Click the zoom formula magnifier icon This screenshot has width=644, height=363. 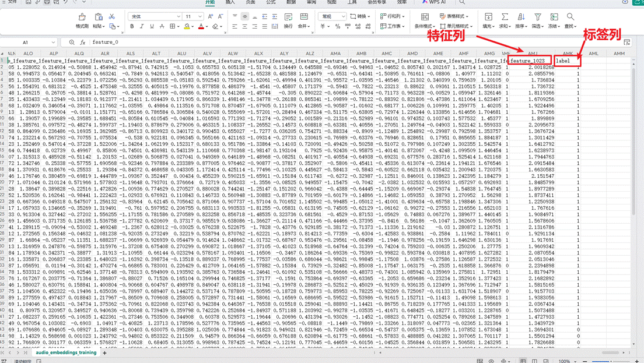point(72,43)
